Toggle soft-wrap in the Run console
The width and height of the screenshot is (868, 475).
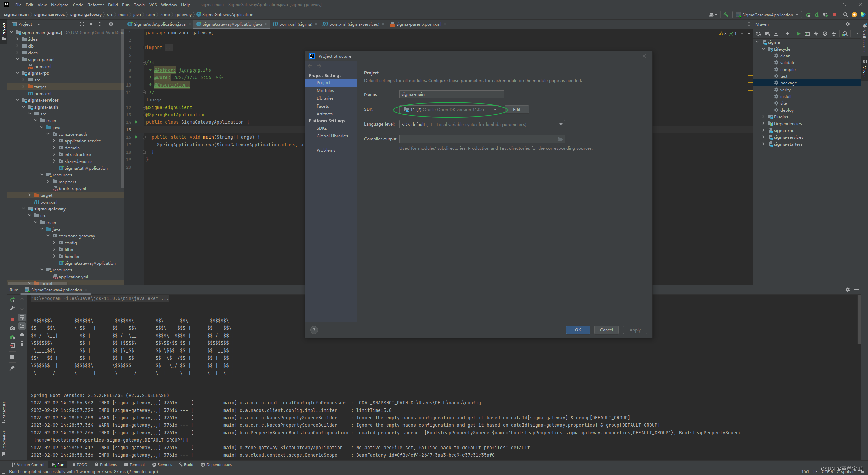[x=22, y=317]
